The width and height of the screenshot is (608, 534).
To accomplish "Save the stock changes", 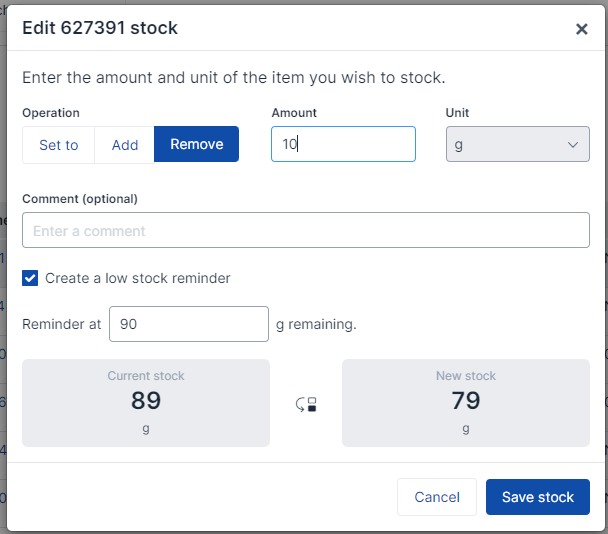I will tap(538, 497).
